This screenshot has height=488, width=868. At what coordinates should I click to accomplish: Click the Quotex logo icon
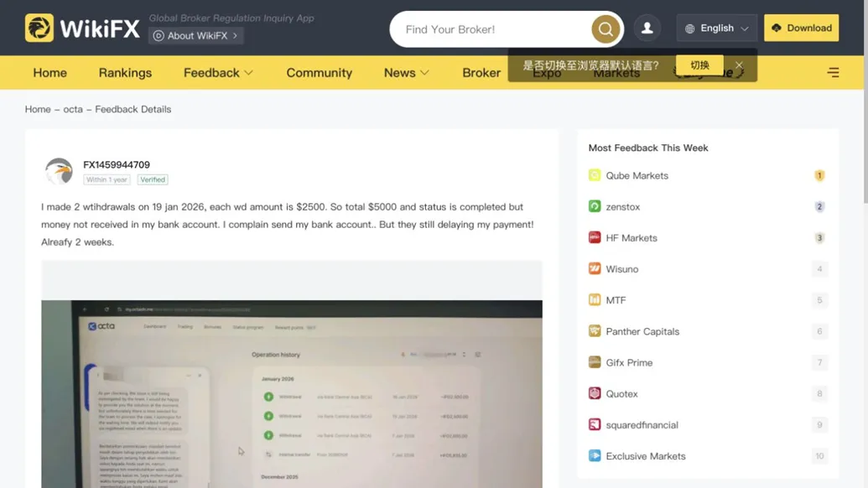[595, 393]
